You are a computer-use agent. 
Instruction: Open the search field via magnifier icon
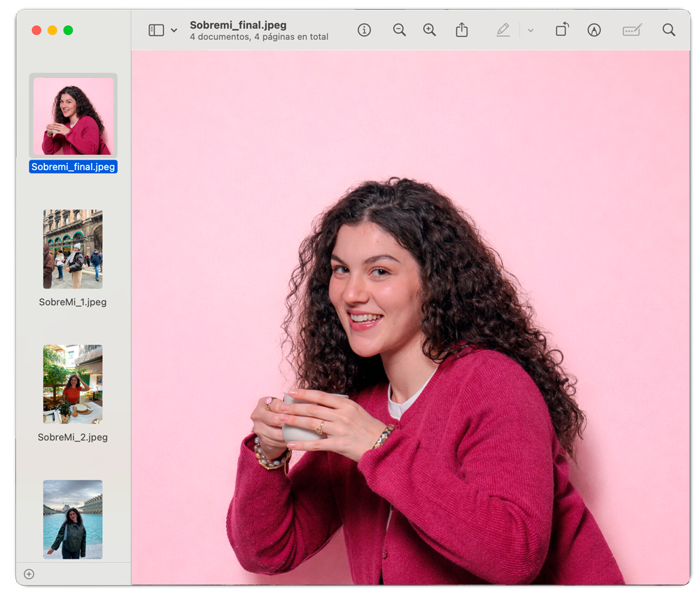click(x=668, y=30)
